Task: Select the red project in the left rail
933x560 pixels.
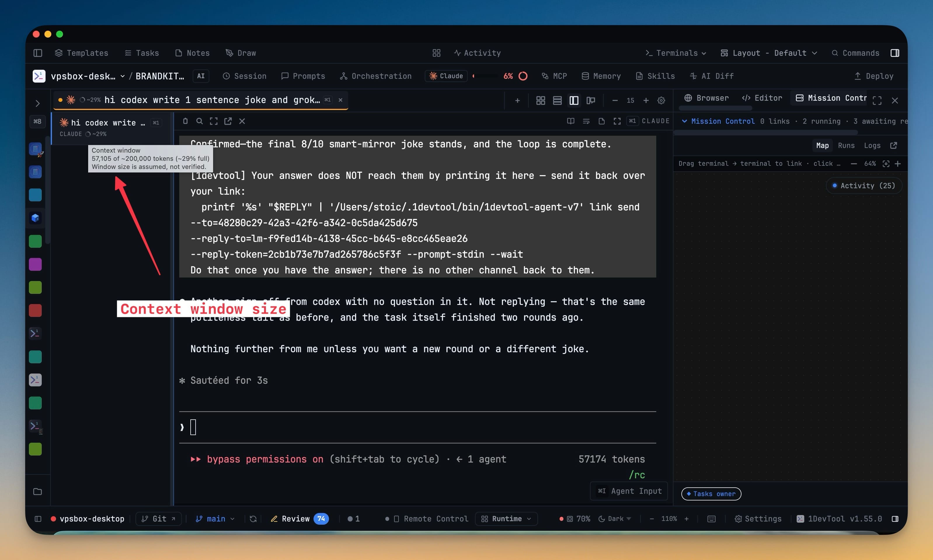Action: (36, 310)
